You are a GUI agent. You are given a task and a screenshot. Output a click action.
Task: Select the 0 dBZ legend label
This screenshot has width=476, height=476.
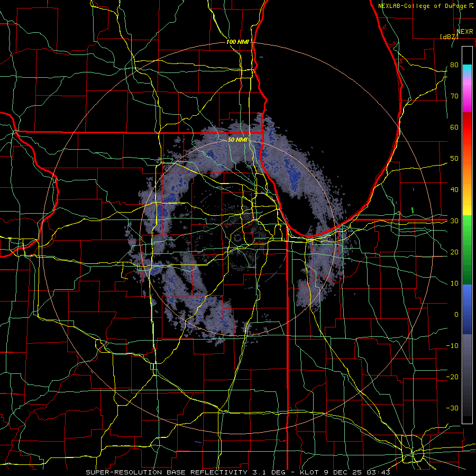coord(456,315)
